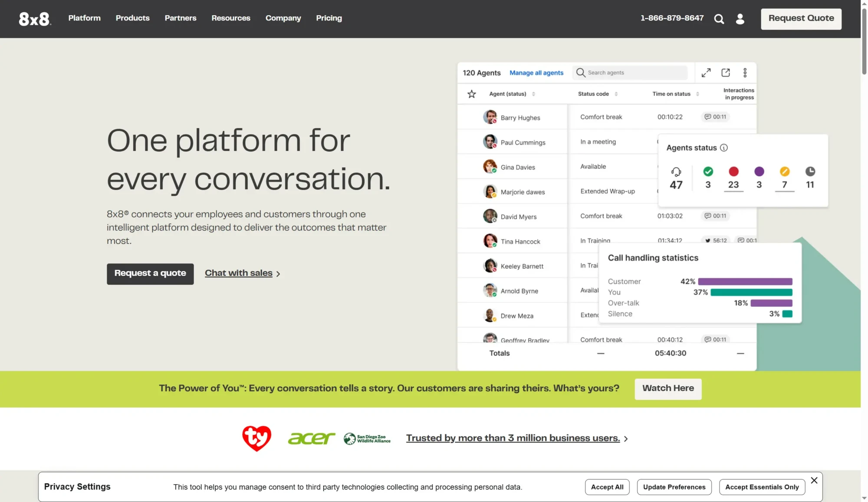
Task: Click the open-in-new-window icon in agents panel
Action: (726, 73)
